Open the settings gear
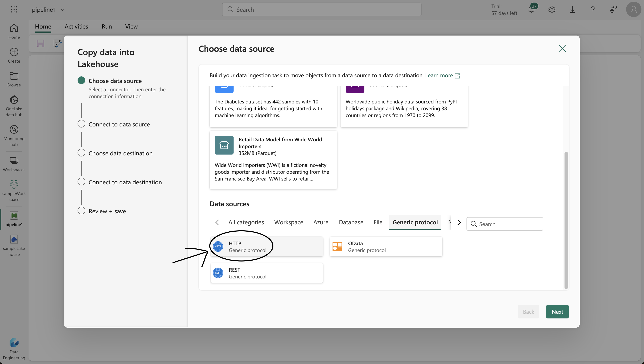This screenshot has height=364, width=644. click(x=552, y=10)
